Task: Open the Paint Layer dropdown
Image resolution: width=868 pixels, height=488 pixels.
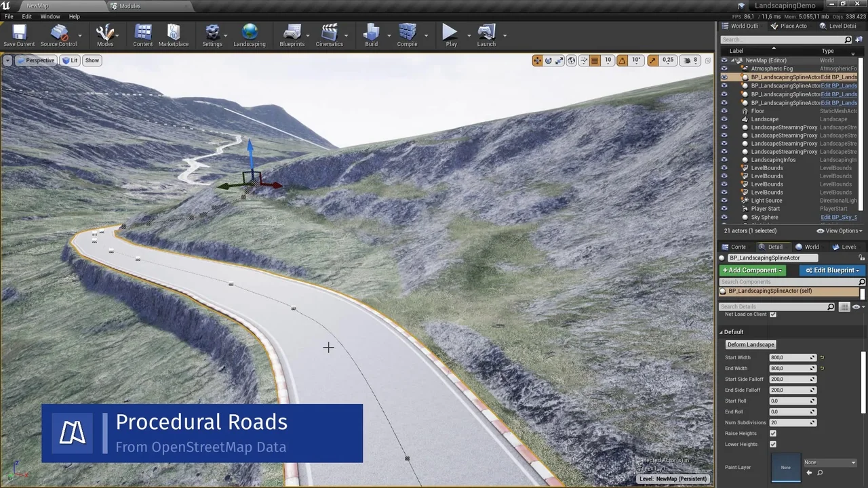Action: point(830,462)
